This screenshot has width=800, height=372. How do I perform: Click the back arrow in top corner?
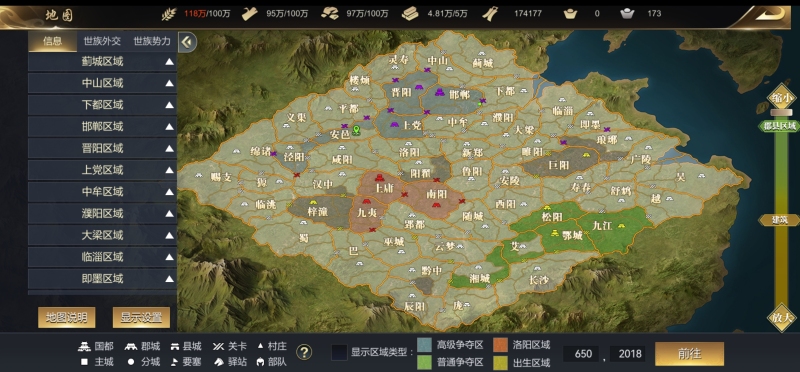click(x=770, y=14)
